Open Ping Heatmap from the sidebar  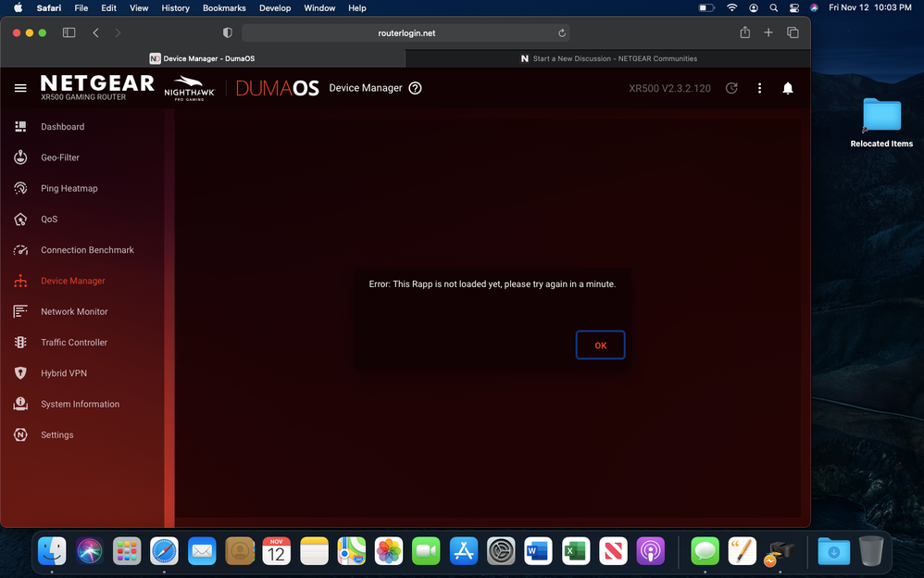[69, 188]
